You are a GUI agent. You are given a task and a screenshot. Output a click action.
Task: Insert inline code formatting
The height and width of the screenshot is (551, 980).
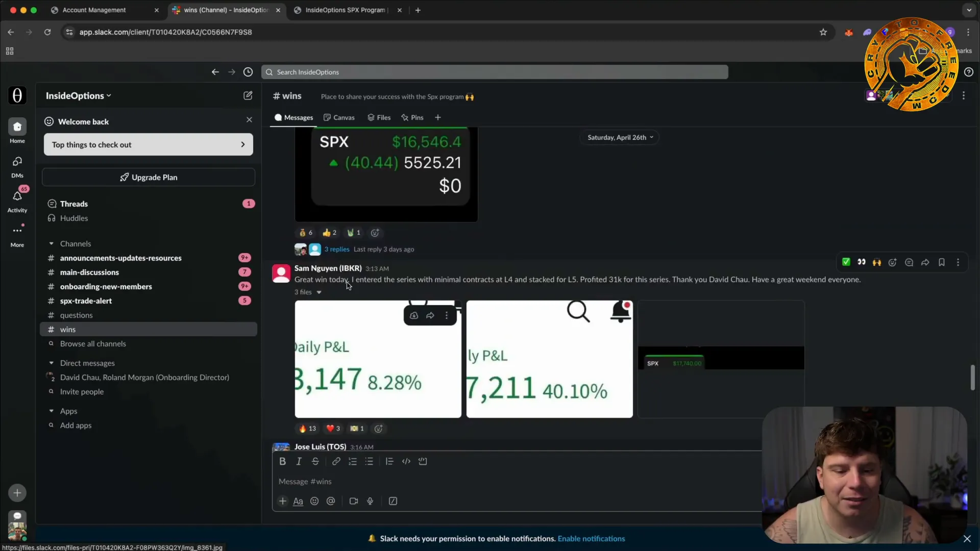[x=406, y=461]
